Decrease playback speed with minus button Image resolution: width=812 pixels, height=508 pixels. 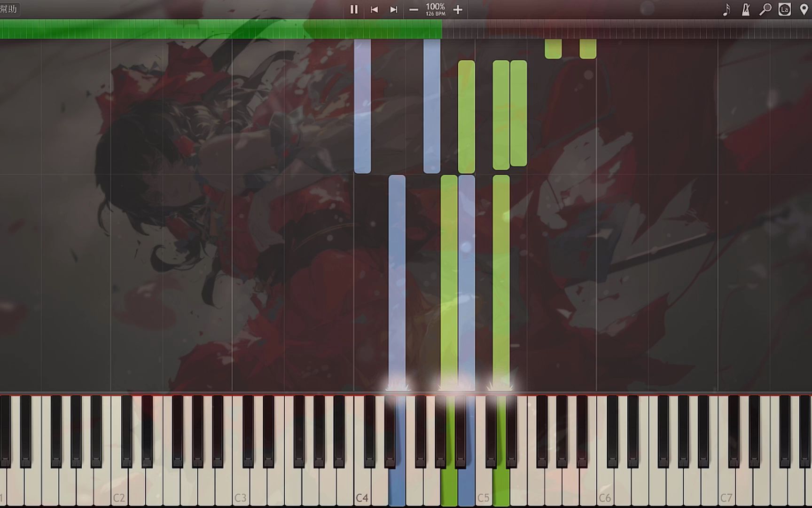click(414, 9)
